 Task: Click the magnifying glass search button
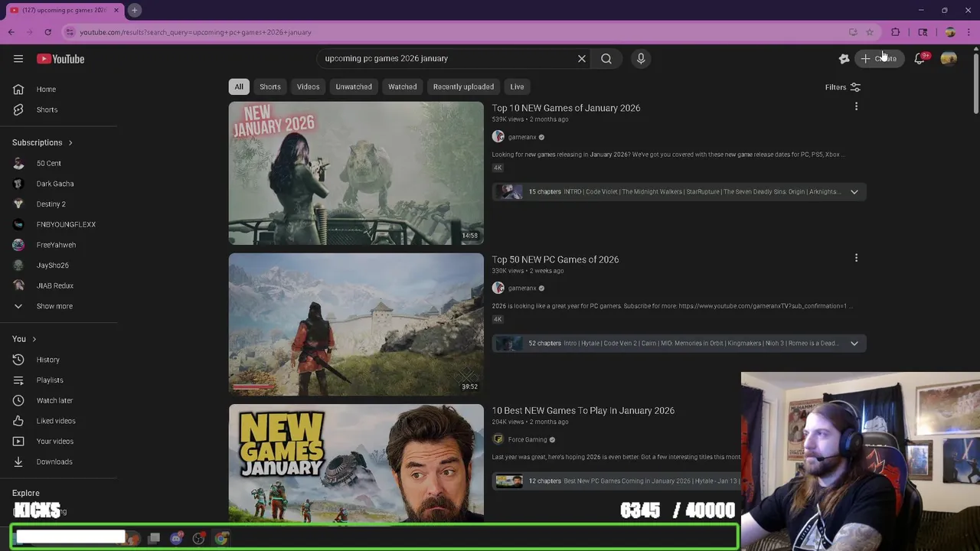pos(606,58)
